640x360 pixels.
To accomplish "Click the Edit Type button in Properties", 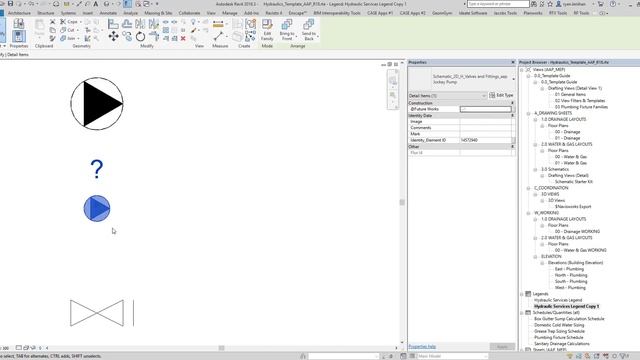I will [x=501, y=95].
